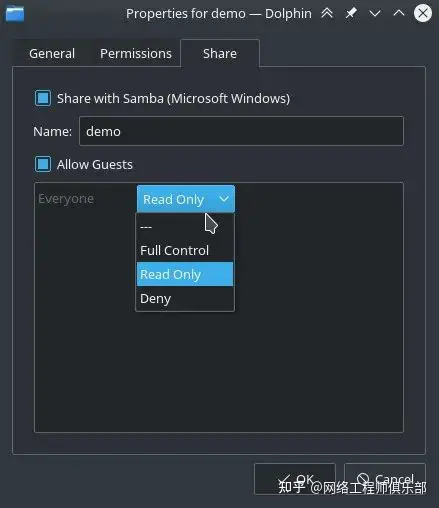Click the Name input field containing demo
This screenshot has height=508, width=439.
(241, 131)
